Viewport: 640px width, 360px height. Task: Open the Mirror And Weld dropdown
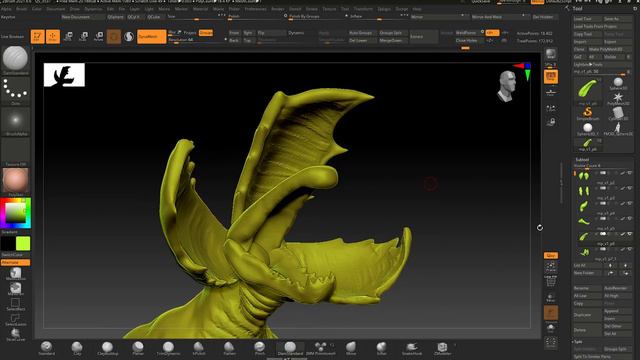(x=500, y=17)
